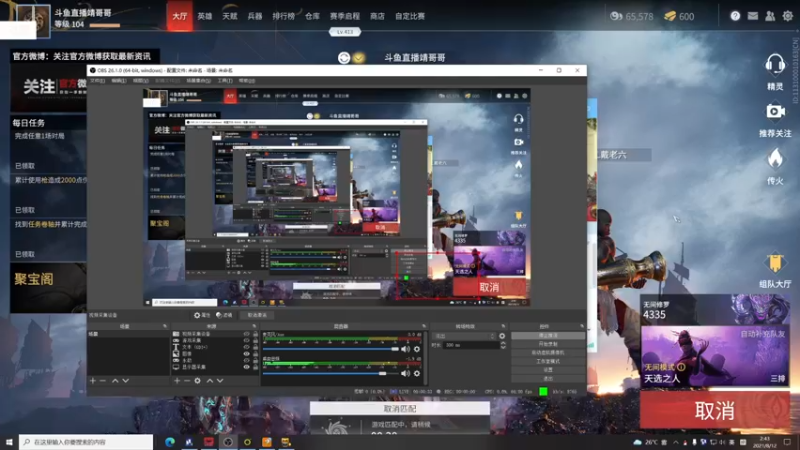The width and height of the screenshot is (800, 450).
Task: Pop out the 来源 dock panel
Action: tap(255, 326)
